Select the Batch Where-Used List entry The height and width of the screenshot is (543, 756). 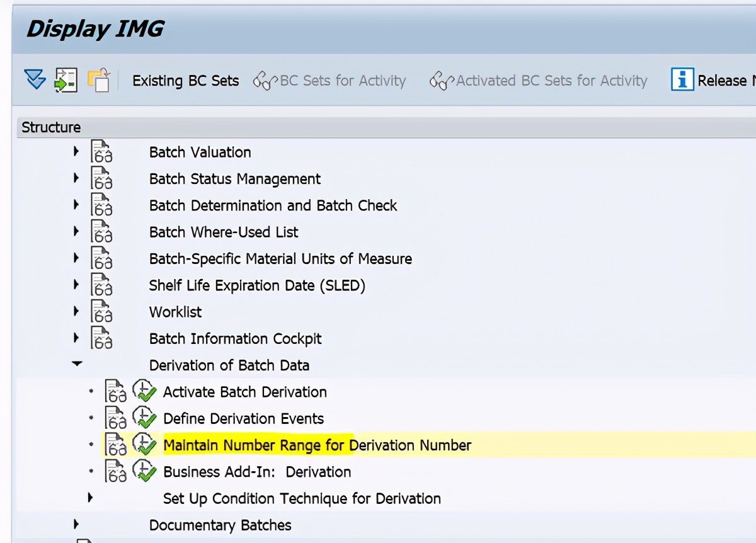[224, 232]
